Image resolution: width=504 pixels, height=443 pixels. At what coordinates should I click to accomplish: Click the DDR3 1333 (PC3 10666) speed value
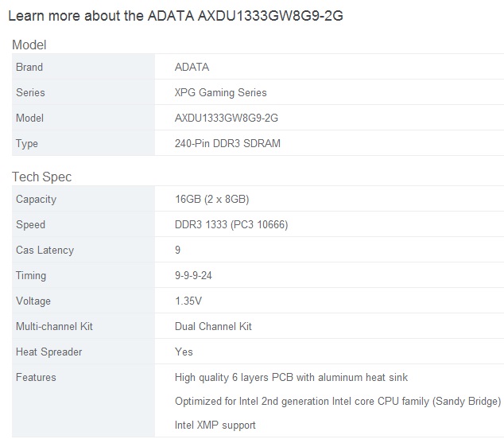231,225
